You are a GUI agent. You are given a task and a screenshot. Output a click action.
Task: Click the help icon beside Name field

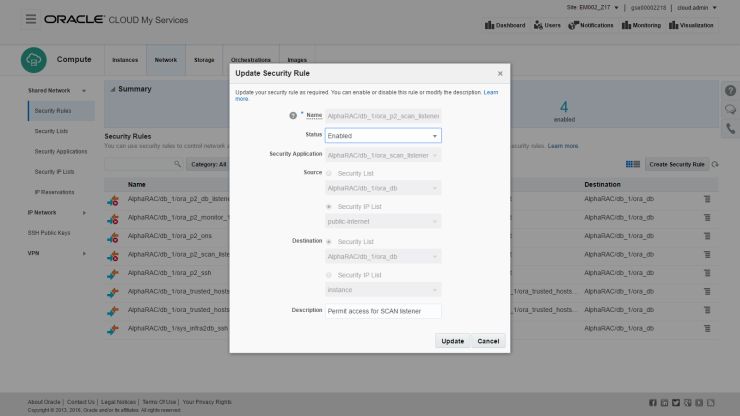point(293,115)
